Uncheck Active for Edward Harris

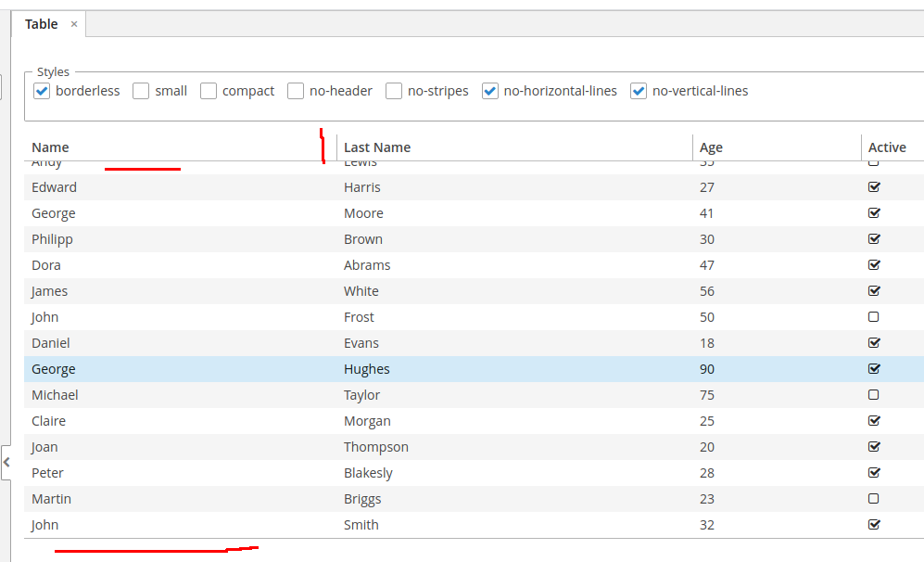click(874, 186)
